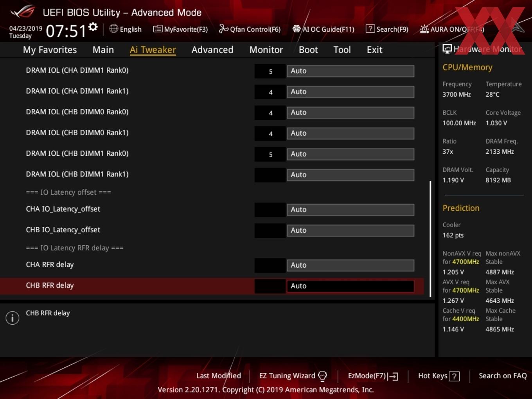
Task: Click the EzMode exit arrow icon
Action: tap(393, 376)
